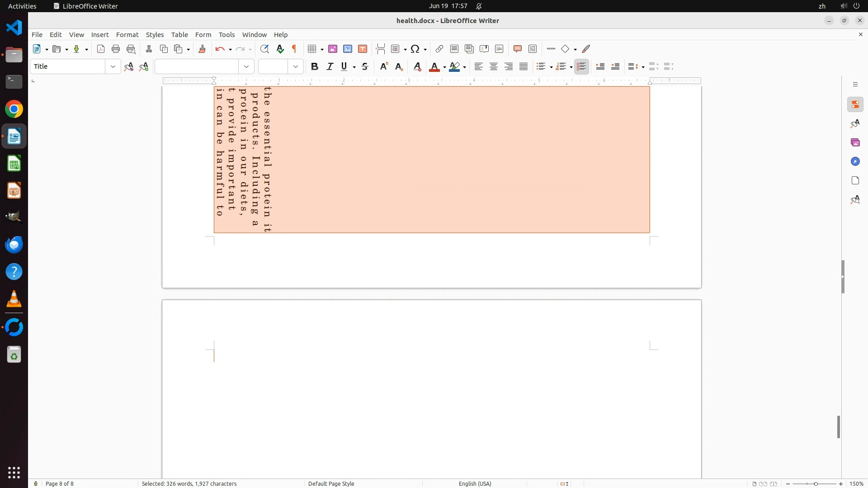Open the Format menu
This screenshot has width=868, height=488.
127,35
